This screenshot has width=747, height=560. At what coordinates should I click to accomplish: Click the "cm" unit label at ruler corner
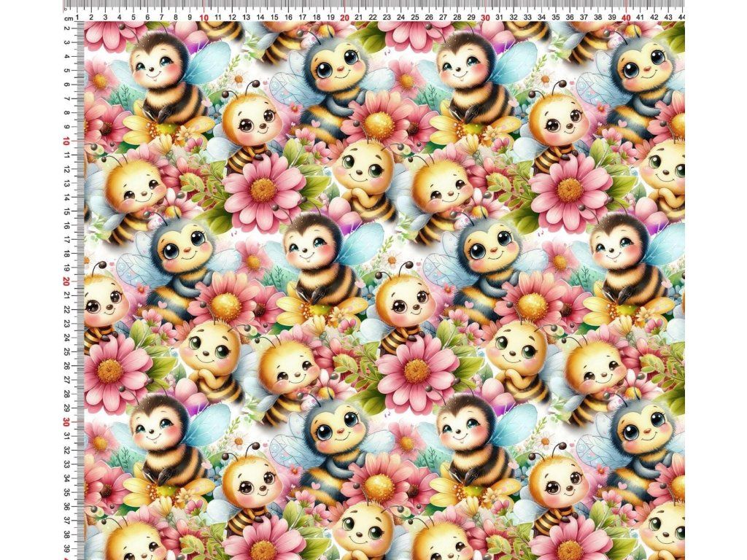click(x=69, y=17)
